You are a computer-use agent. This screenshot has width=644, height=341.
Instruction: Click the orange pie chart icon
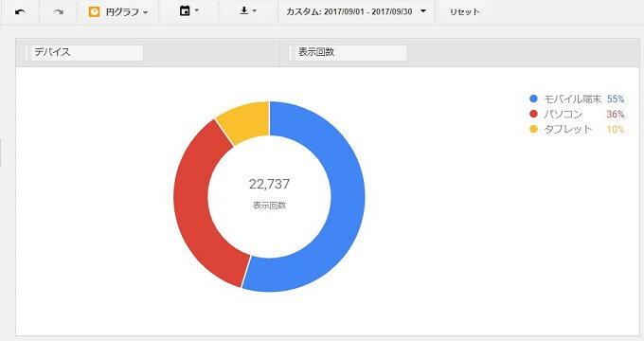point(94,12)
